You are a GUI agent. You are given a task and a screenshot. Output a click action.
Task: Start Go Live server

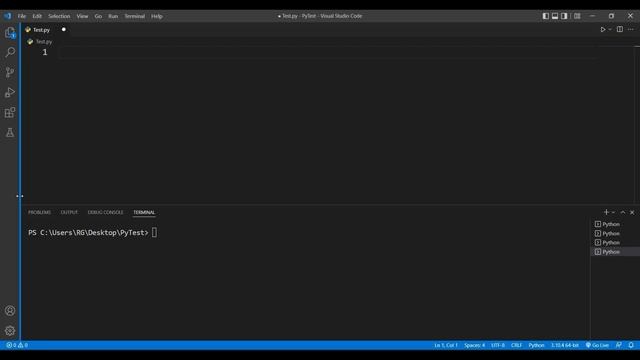coord(597,345)
